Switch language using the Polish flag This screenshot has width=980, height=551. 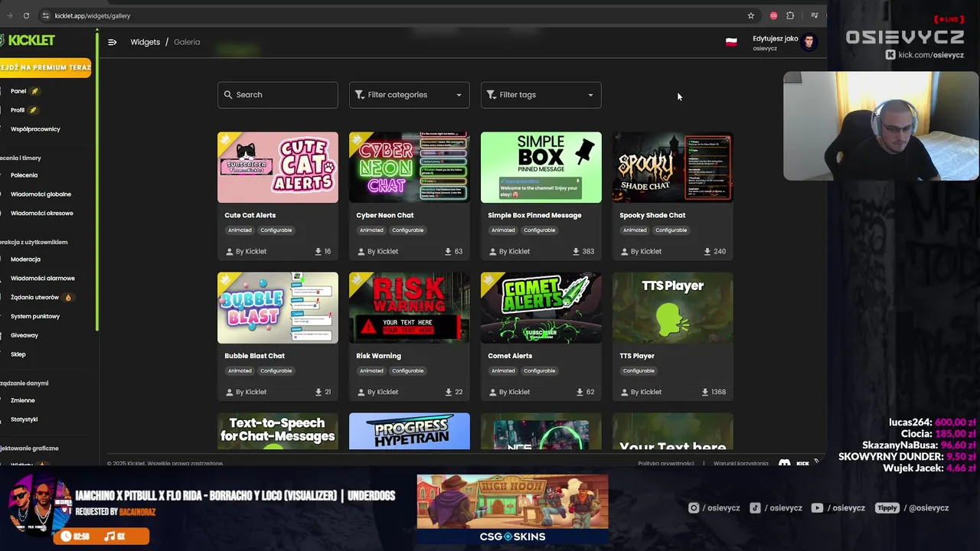(731, 42)
